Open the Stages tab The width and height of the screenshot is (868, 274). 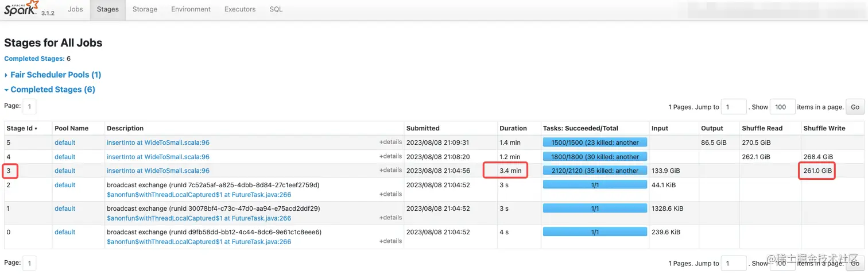tap(108, 9)
